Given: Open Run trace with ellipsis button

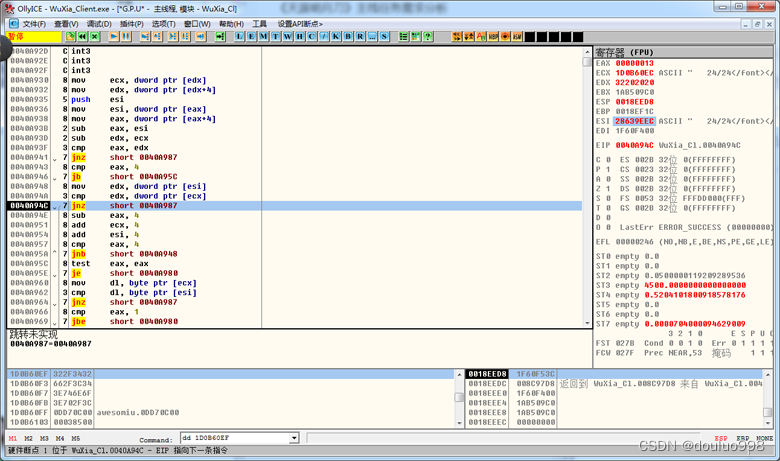Looking at the screenshot, I should [372, 36].
